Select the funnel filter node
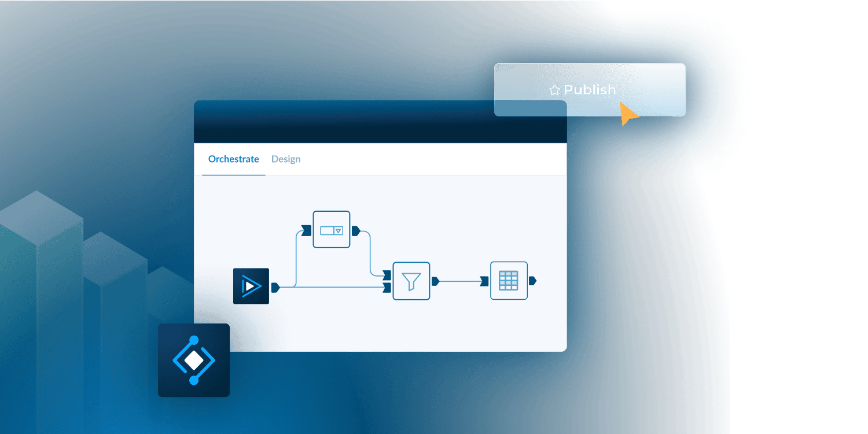The width and height of the screenshot is (868, 434). point(411,281)
